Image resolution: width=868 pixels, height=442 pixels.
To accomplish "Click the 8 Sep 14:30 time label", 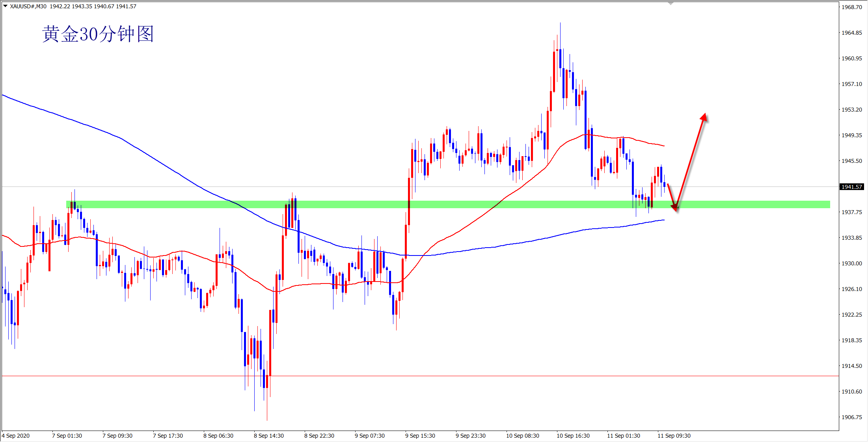I will [x=269, y=436].
